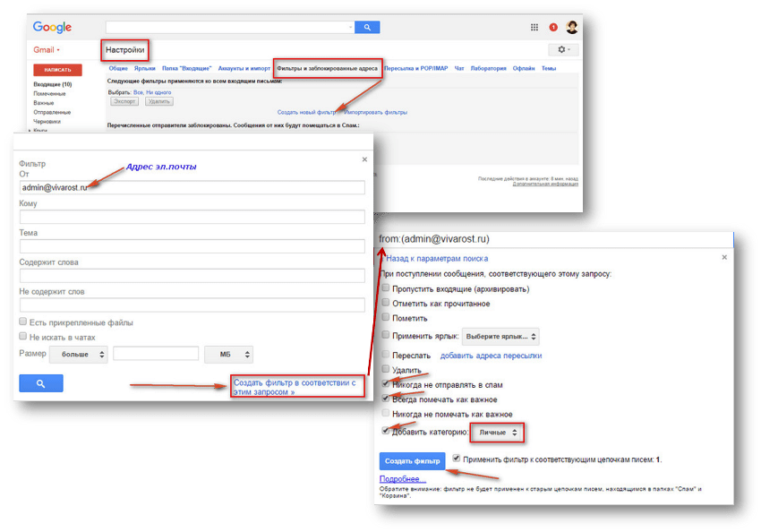Open the size comparison dropdown 'больше'
The height and width of the screenshot is (532, 761).
79,355
